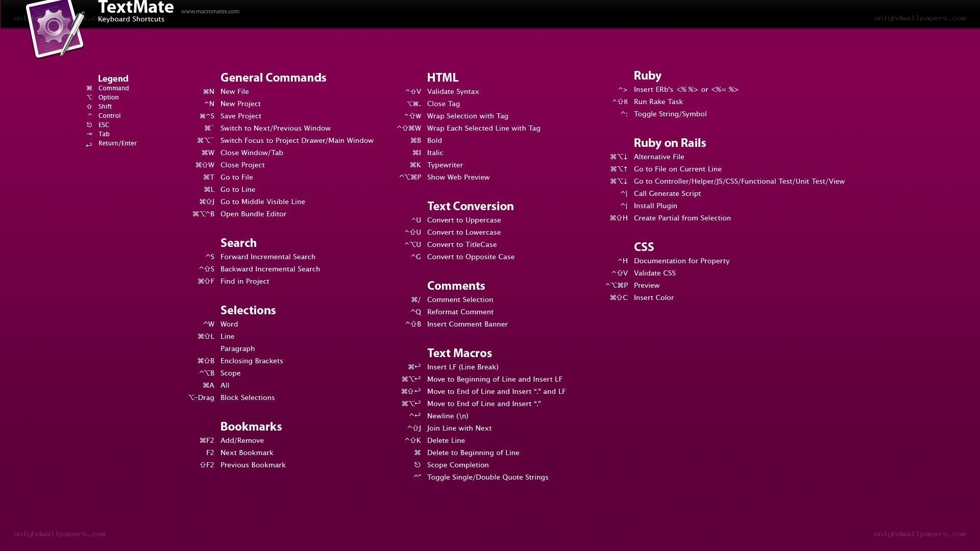Viewport: 980px width, 551px height.
Task: Click 'Call Generate Script' text
Action: point(667,194)
